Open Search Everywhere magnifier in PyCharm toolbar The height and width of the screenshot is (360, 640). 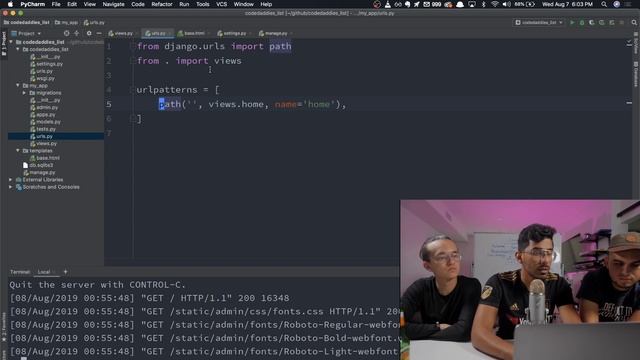[x=634, y=22]
